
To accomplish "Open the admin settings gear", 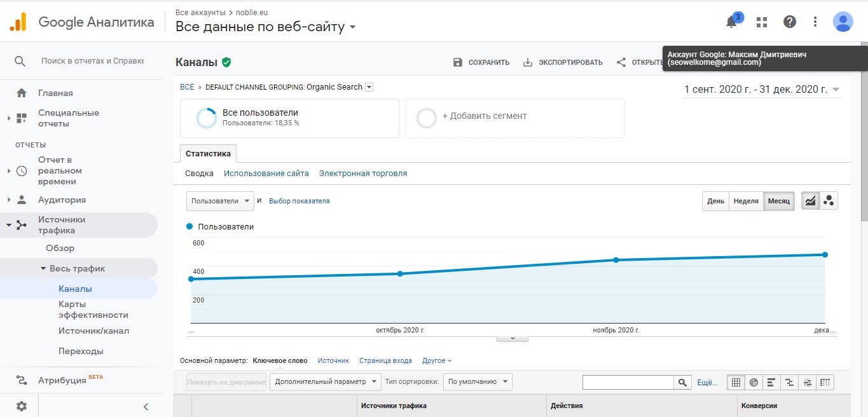I will point(22,406).
